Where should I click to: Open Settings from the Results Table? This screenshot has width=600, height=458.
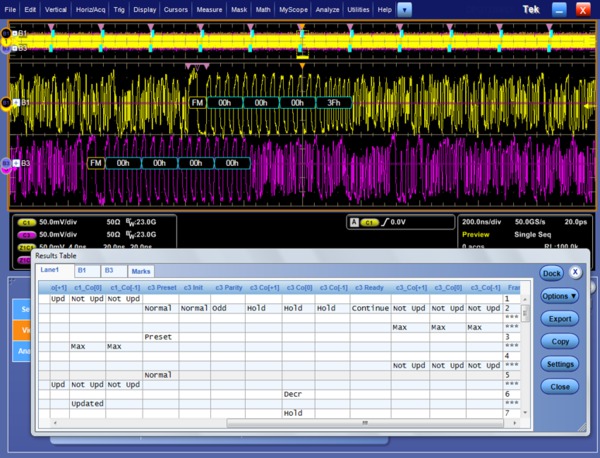[560, 364]
